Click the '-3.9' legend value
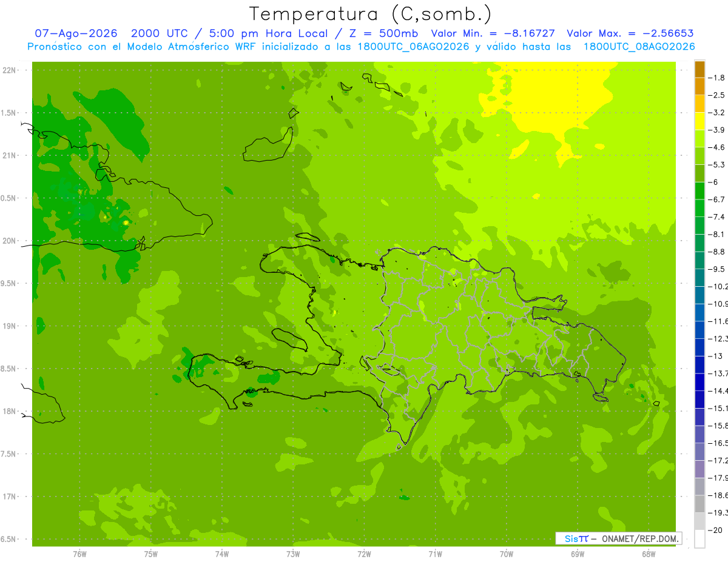 click(x=718, y=130)
